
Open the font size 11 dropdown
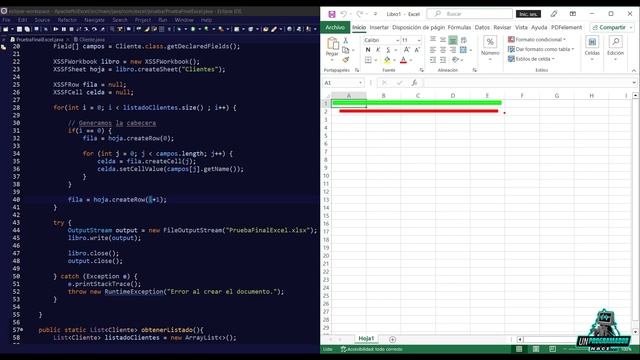coord(419,40)
